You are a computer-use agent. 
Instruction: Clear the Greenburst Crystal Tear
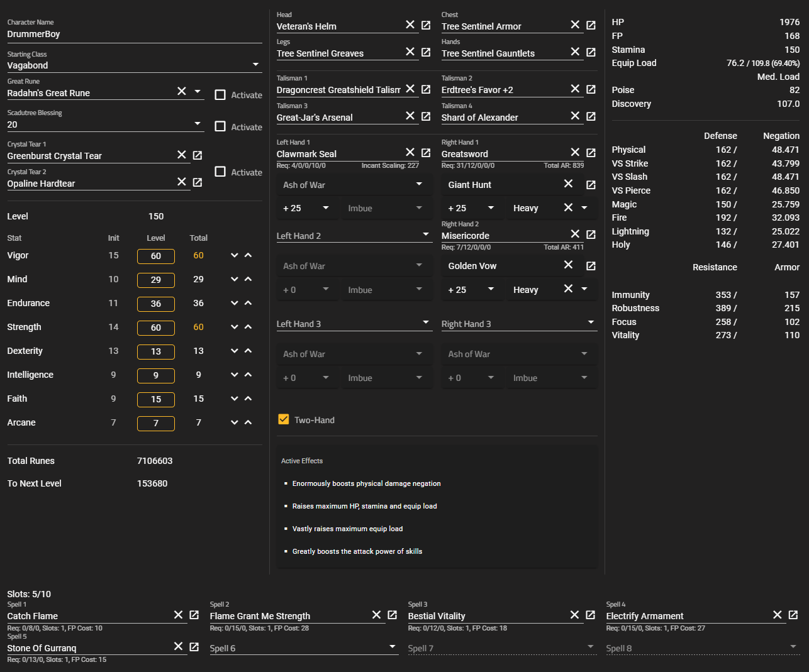pos(182,155)
